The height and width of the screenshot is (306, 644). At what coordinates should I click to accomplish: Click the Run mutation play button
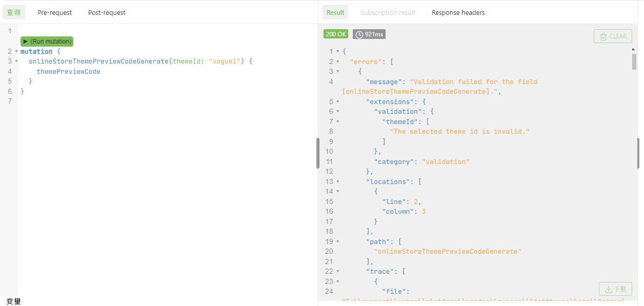click(x=47, y=41)
